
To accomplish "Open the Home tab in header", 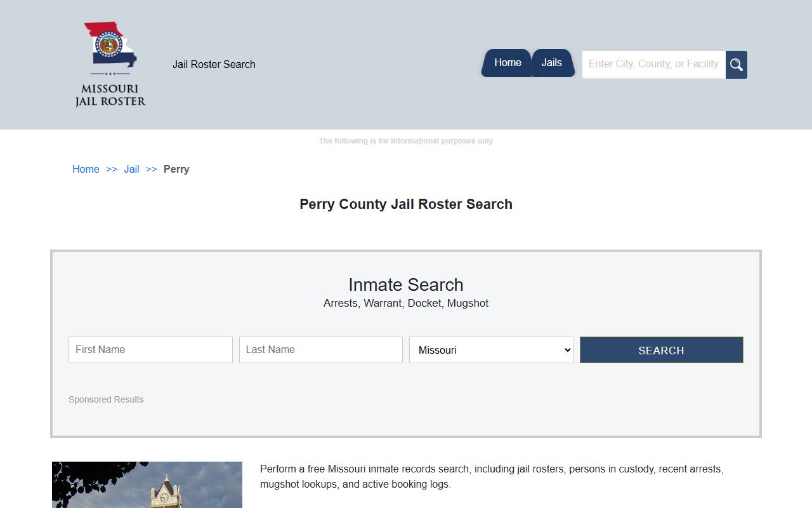I will click(x=507, y=63).
